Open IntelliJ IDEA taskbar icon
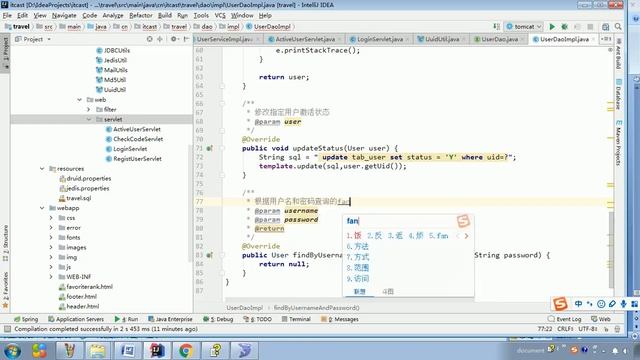The image size is (640, 360). click(157, 351)
